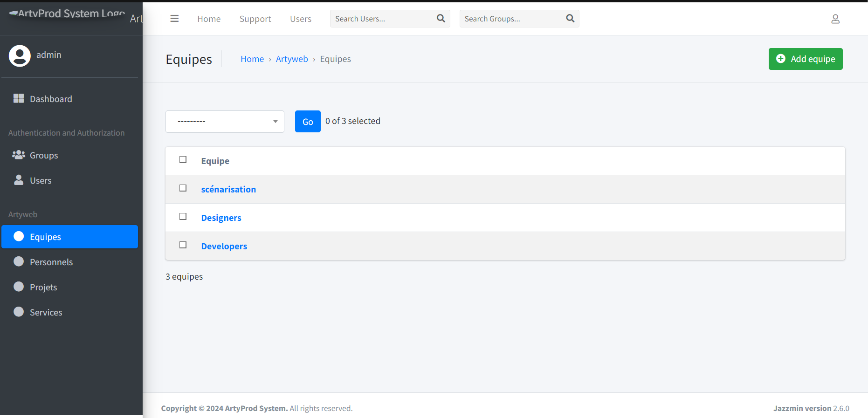Tick the Developers row checkbox

pos(183,245)
